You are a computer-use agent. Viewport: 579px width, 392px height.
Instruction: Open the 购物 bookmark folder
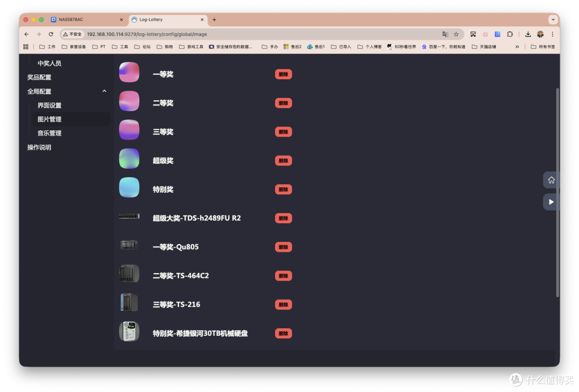[165, 47]
